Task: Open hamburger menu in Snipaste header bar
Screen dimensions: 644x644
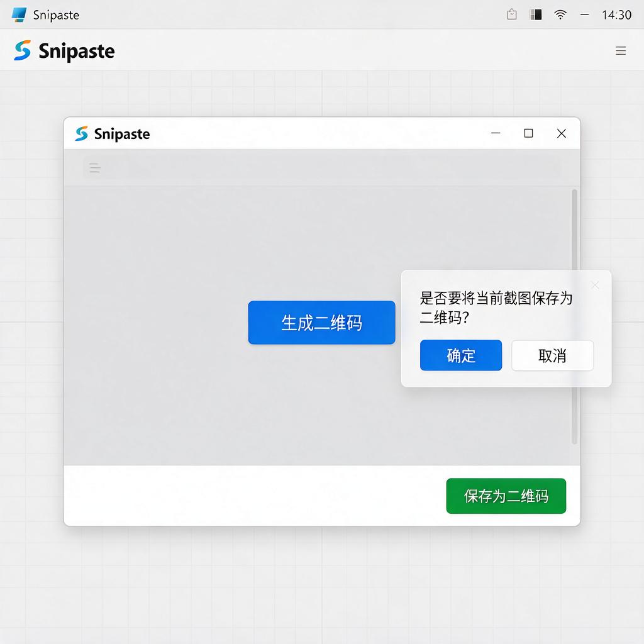Action: 621,50
